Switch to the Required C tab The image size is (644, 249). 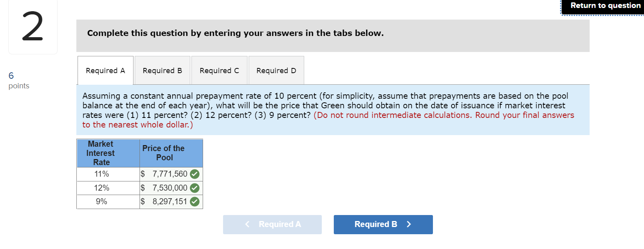click(x=219, y=70)
